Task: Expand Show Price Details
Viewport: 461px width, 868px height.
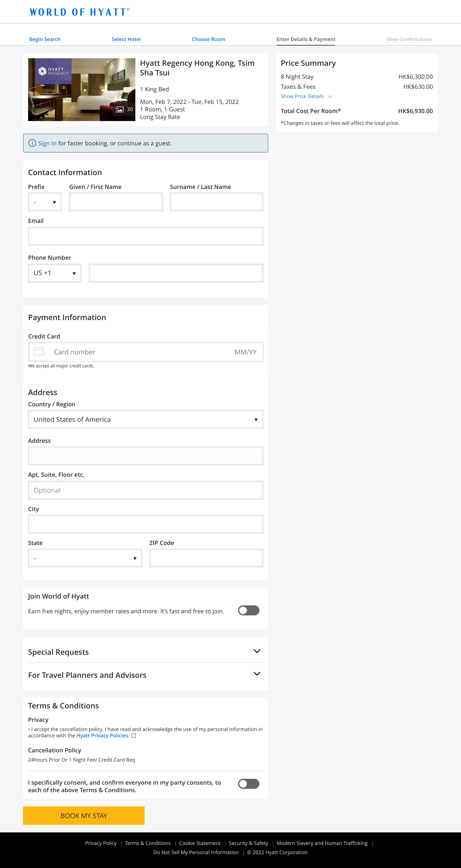Action: [306, 96]
